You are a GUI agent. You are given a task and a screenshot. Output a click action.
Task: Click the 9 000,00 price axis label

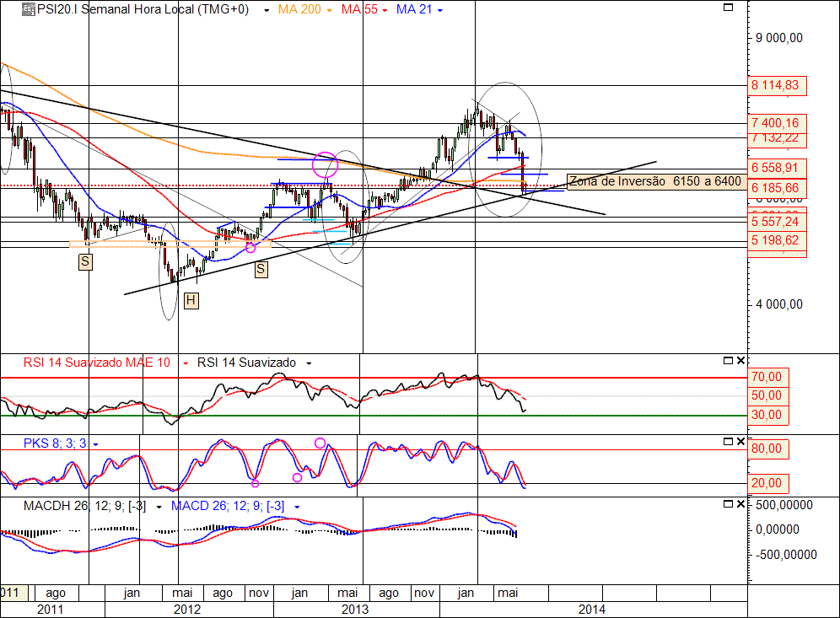pos(779,38)
